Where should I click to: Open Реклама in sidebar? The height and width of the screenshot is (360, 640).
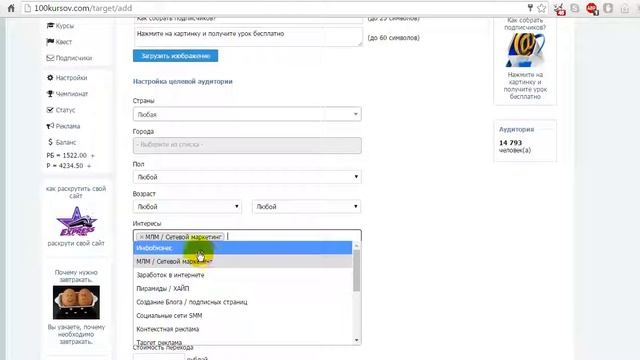click(68, 126)
